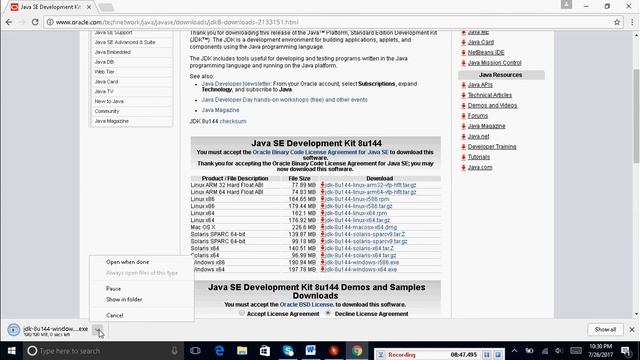640x360 pixels.
Task: Download jdk-8u144-linux-x64.rpm
Action: [x=356, y=213]
